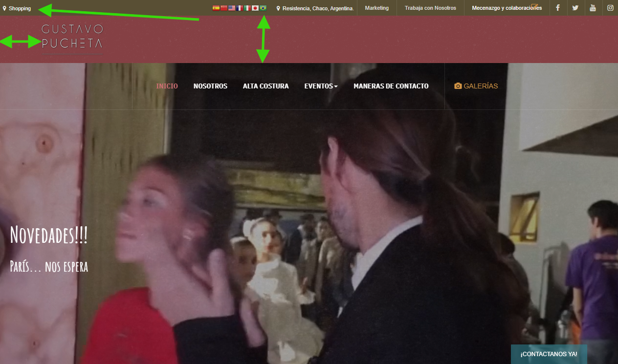Image resolution: width=618 pixels, height=364 pixels.
Task: Open Mecenazgo y colaboraciones link
Action: (x=507, y=8)
